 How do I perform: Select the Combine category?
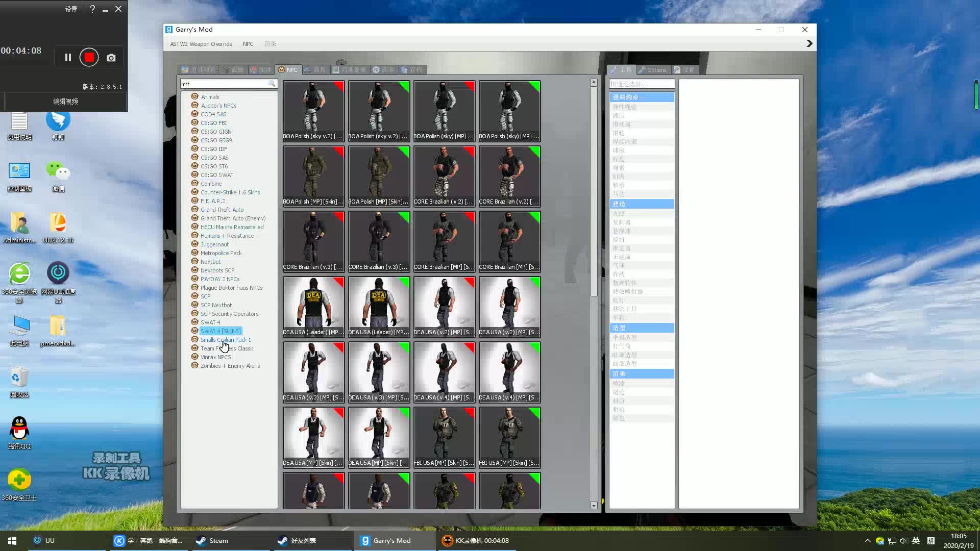[x=211, y=184]
